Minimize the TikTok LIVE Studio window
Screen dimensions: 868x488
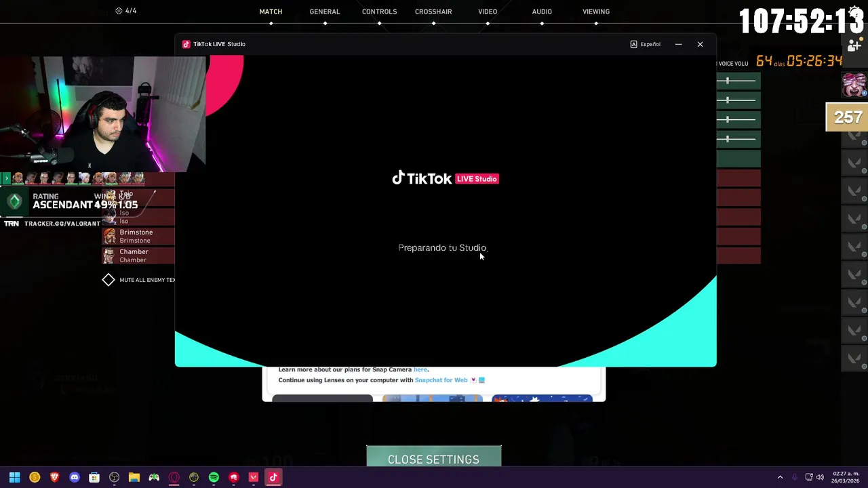pos(678,44)
